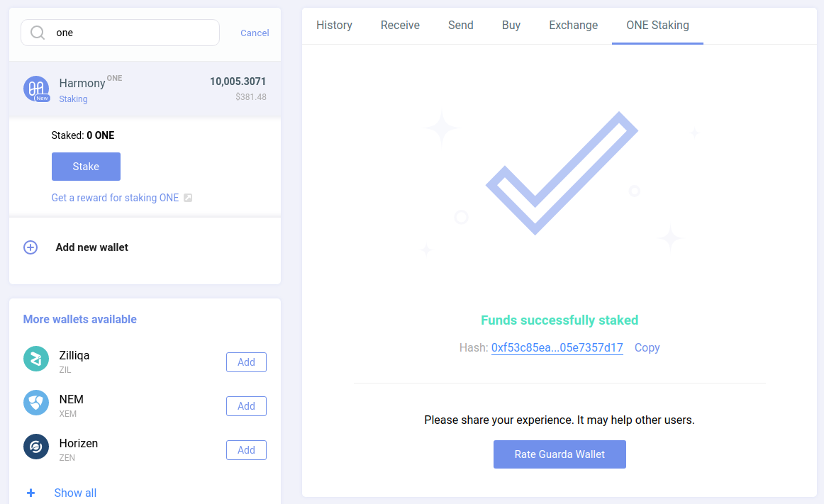824x504 pixels.
Task: Click the Zilliqa wallet name
Action: 74,355
